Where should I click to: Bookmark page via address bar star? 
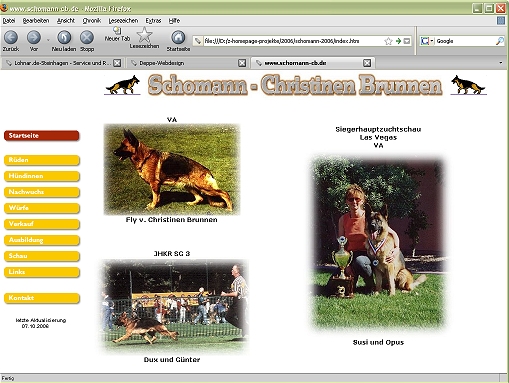tap(388, 41)
